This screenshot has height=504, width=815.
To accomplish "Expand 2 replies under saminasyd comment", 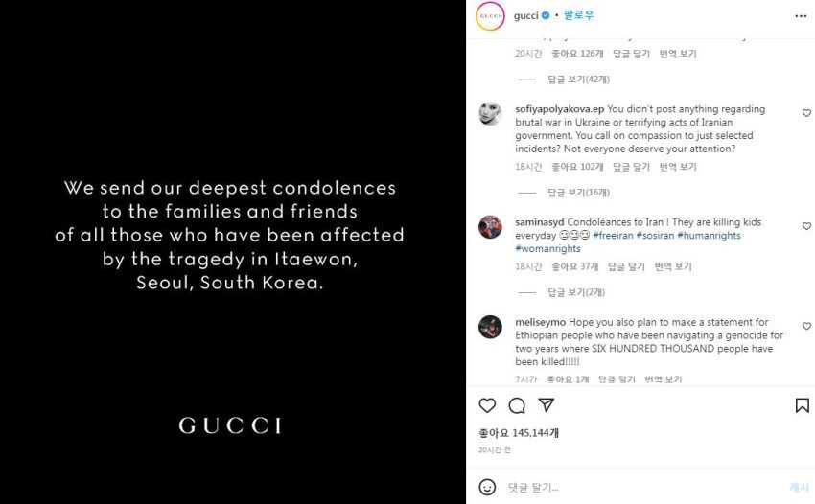I will [575, 292].
